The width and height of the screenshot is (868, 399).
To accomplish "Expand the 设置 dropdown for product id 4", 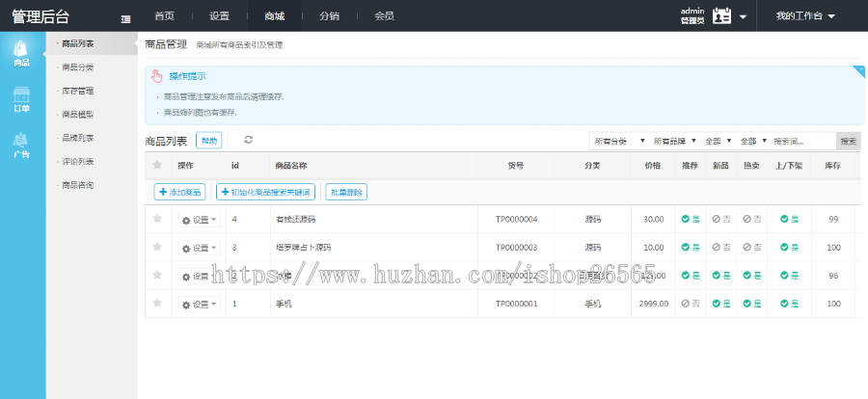I will click(199, 220).
